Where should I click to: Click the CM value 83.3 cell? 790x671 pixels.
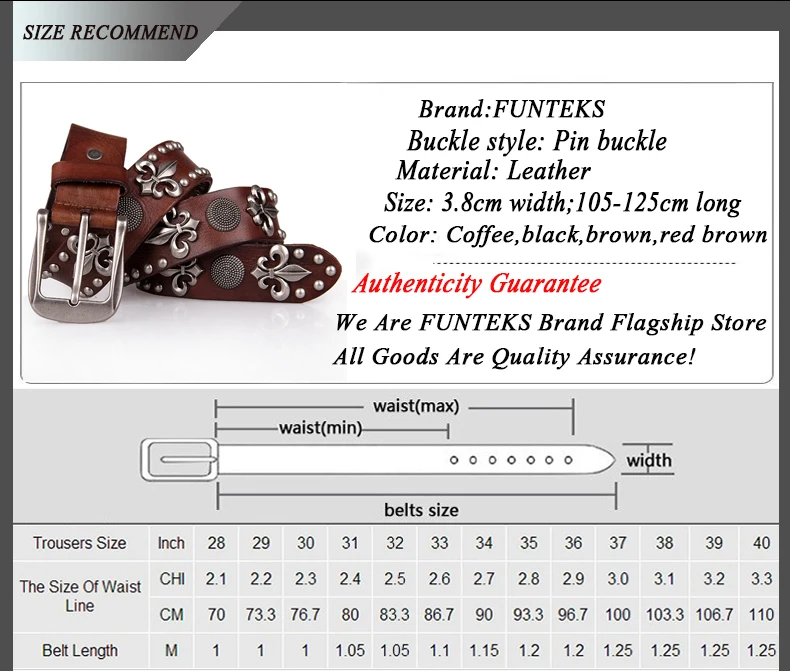tap(394, 615)
